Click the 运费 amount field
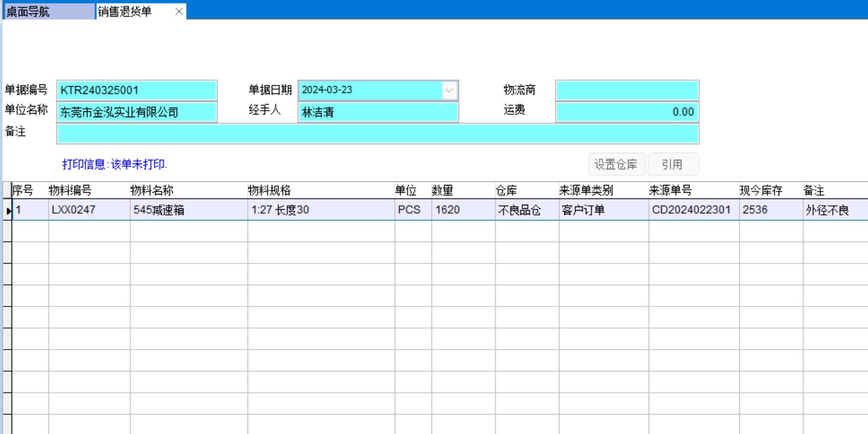 pos(627,112)
